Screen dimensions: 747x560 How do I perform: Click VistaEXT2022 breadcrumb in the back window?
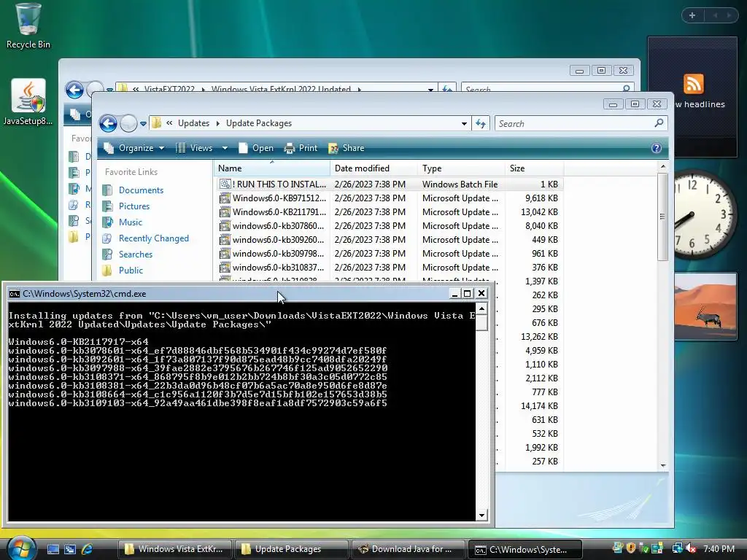(x=169, y=89)
